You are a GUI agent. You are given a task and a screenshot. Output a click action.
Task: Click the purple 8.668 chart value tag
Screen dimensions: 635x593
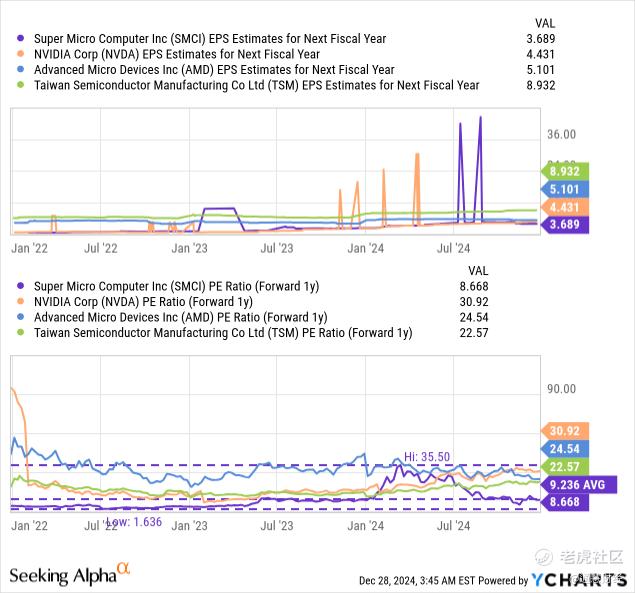(565, 502)
